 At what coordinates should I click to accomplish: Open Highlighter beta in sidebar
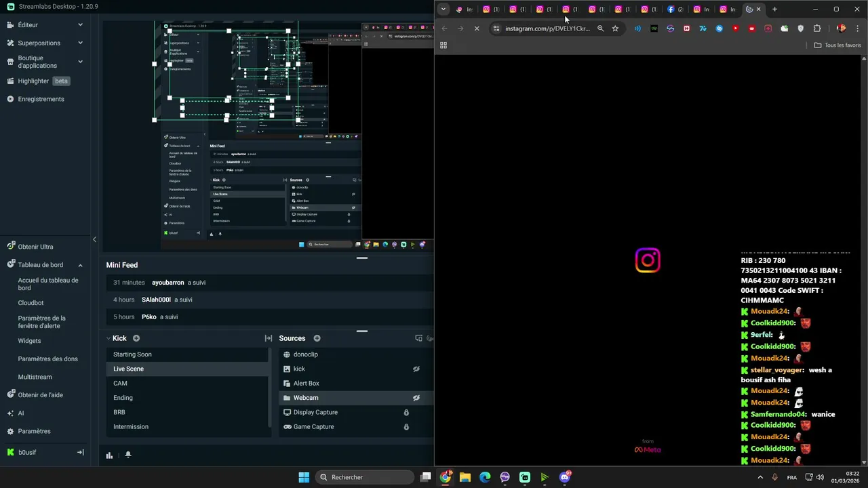pyautogui.click(x=38, y=81)
